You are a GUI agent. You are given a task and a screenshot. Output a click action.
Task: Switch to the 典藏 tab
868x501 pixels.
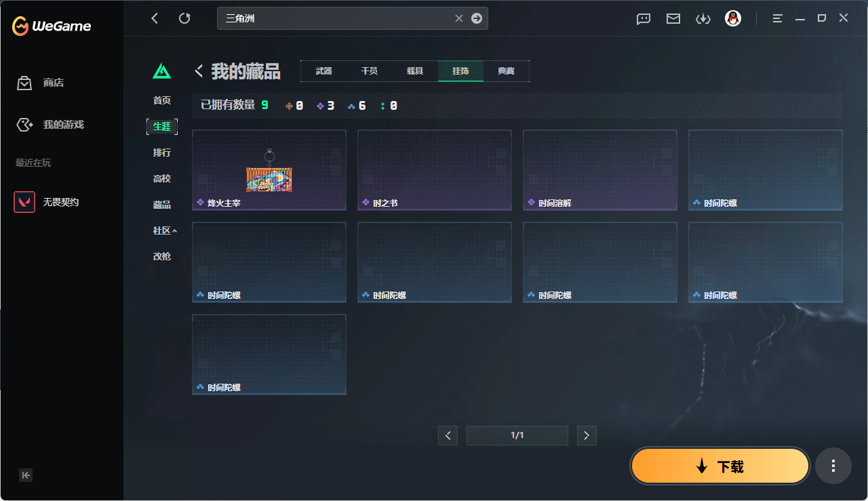click(x=506, y=71)
